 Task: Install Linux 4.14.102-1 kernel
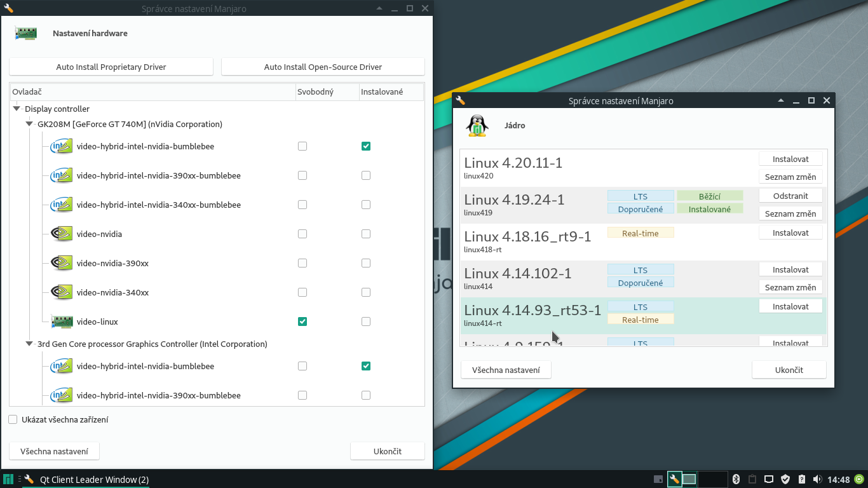pos(790,269)
